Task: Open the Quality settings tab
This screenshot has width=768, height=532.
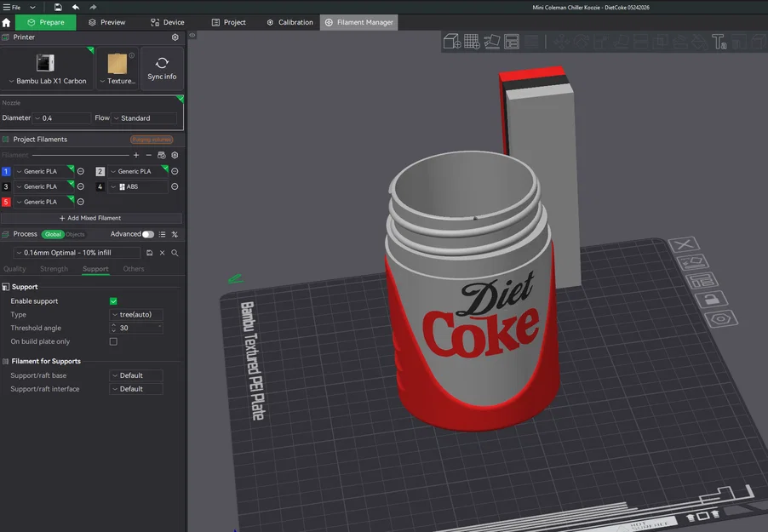Action: pos(14,269)
